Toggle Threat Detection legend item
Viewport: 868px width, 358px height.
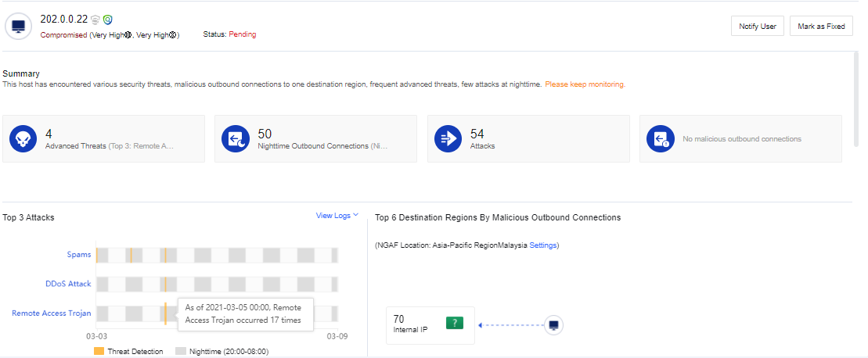(128, 352)
